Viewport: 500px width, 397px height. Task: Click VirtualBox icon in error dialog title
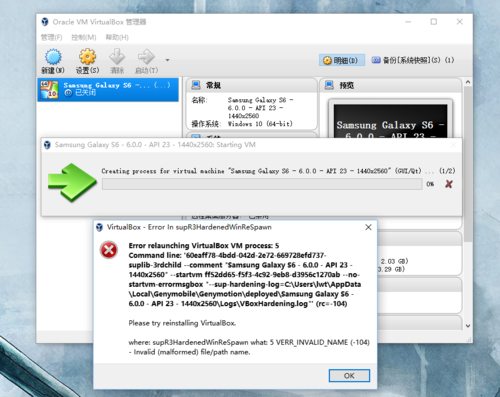[x=99, y=227]
